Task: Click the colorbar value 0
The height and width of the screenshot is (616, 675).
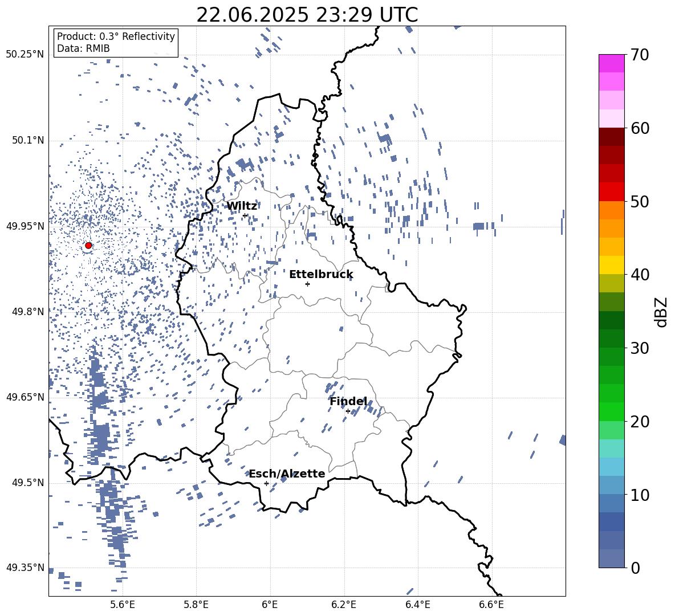Action: click(635, 568)
